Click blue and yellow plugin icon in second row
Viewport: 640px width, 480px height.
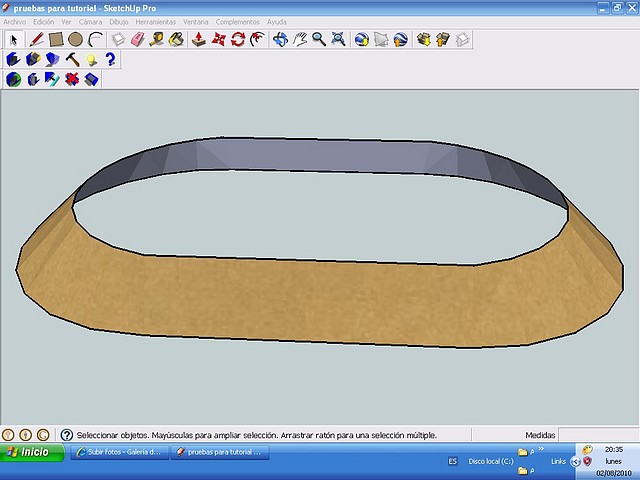coord(33,60)
